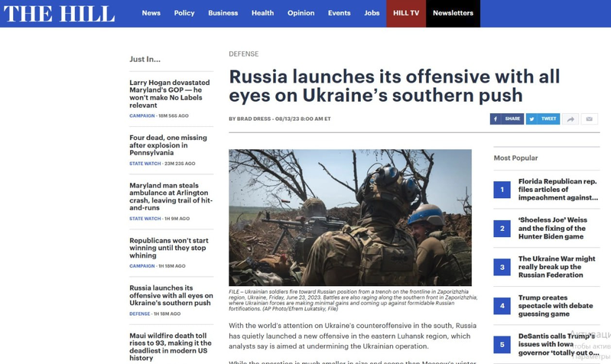The height and width of the screenshot is (364, 611).
Task: Open the STATE WATCH tag under the ambulance story
Action: [145, 219]
